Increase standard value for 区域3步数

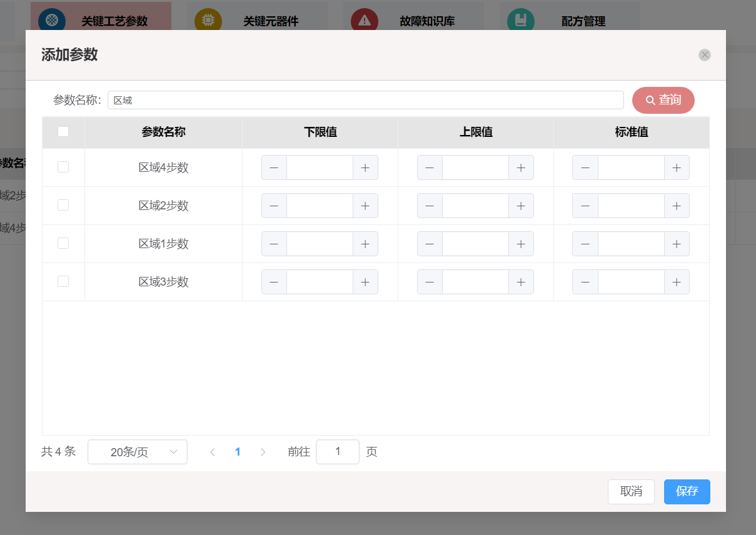tap(677, 282)
